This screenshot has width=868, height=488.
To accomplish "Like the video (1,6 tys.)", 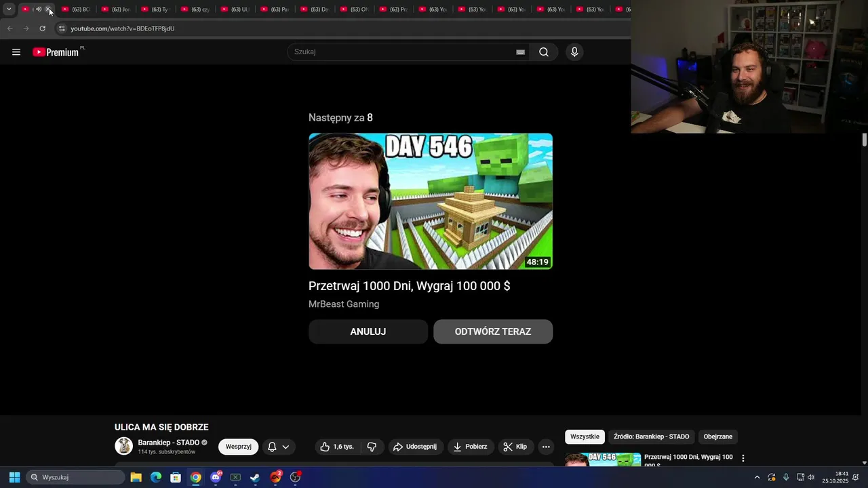I will coord(337,447).
